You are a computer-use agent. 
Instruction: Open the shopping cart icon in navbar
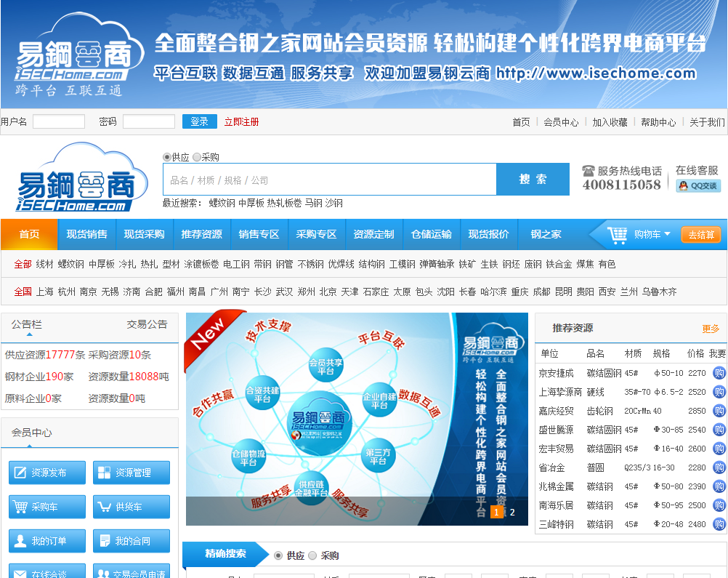pos(617,235)
